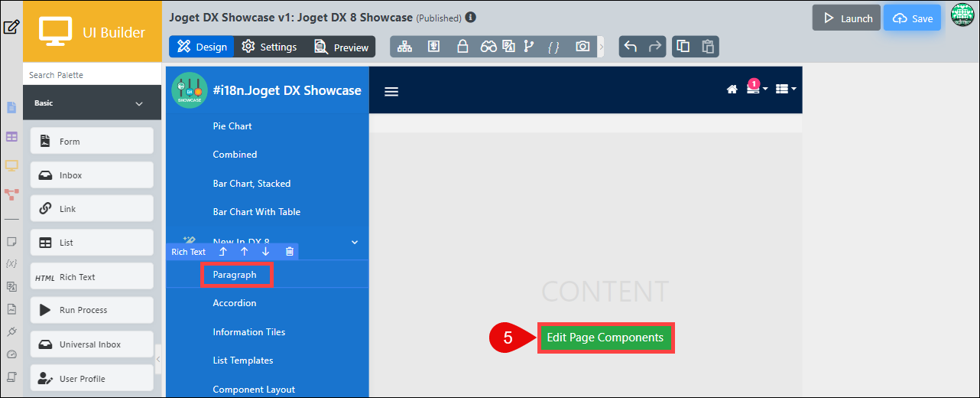Image resolution: width=980 pixels, height=398 pixels.
Task: Open the tree viewer toolbar icon
Action: tap(404, 47)
